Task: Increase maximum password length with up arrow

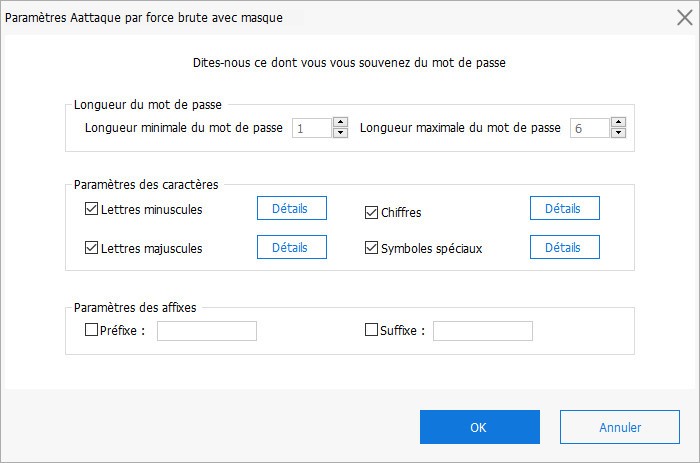Action: point(618,122)
